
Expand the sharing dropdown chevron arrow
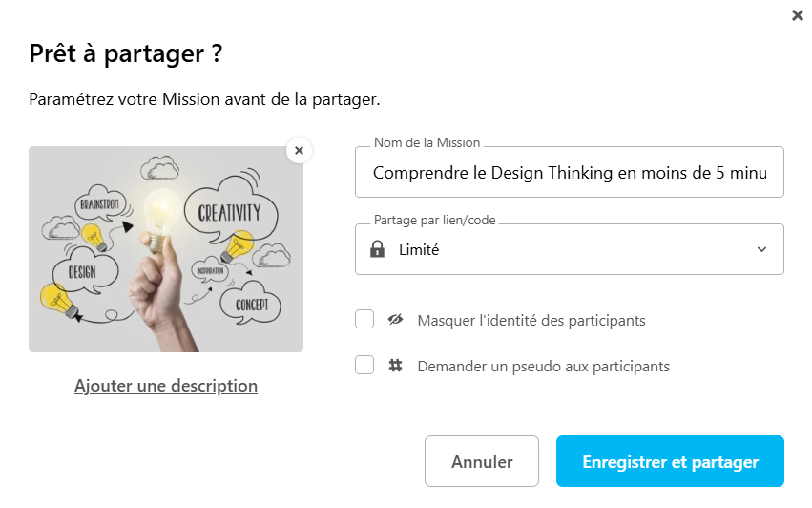point(761,249)
